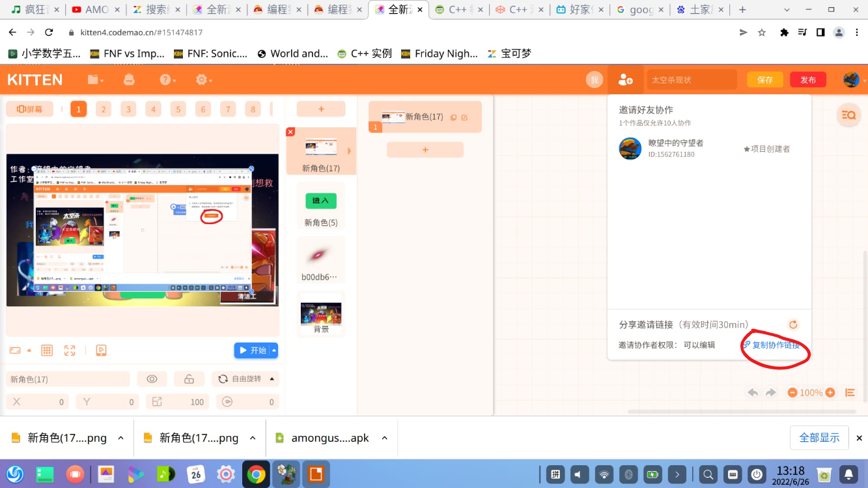The height and width of the screenshot is (488, 868).
Task: Open the 宝可梦 bookmark
Action: [509, 53]
